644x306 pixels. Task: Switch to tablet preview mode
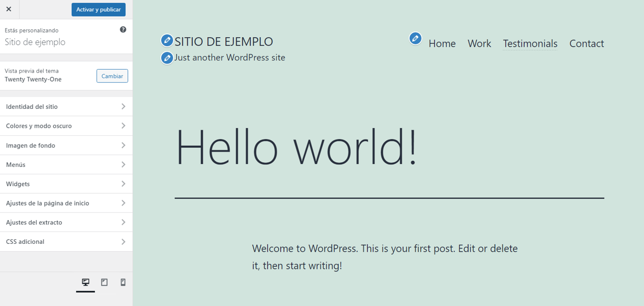[x=104, y=282]
